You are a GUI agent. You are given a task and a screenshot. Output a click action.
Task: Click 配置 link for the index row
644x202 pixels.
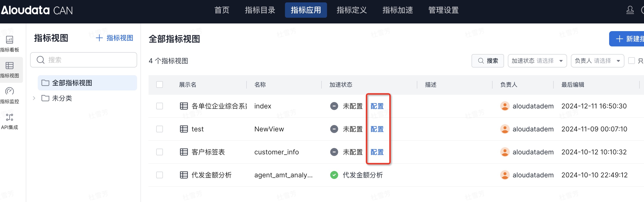click(x=377, y=106)
